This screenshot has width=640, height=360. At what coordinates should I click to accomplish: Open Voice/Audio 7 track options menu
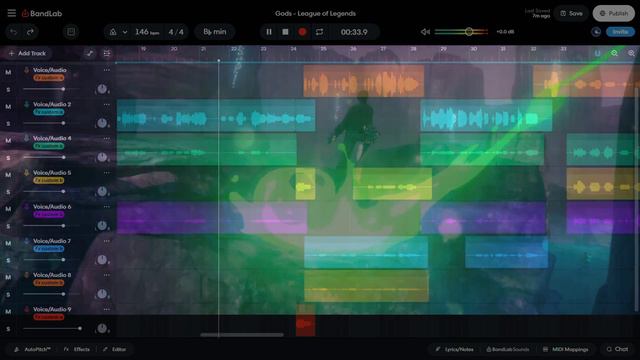coord(107,241)
